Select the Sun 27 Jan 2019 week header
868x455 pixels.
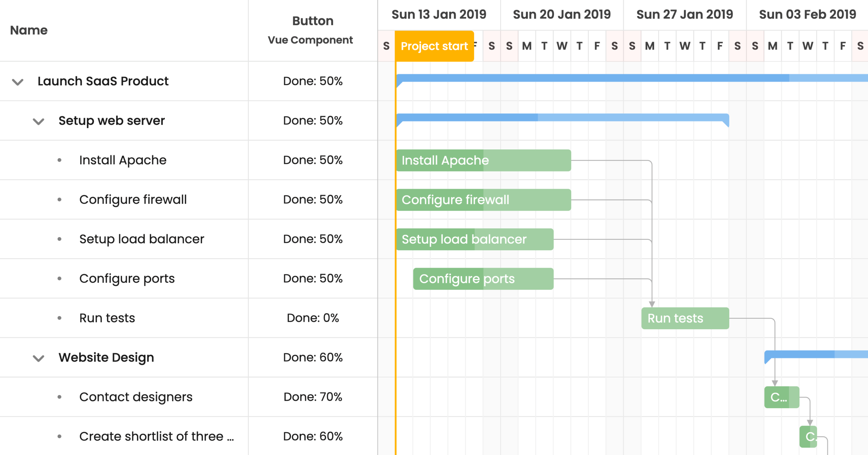click(685, 15)
